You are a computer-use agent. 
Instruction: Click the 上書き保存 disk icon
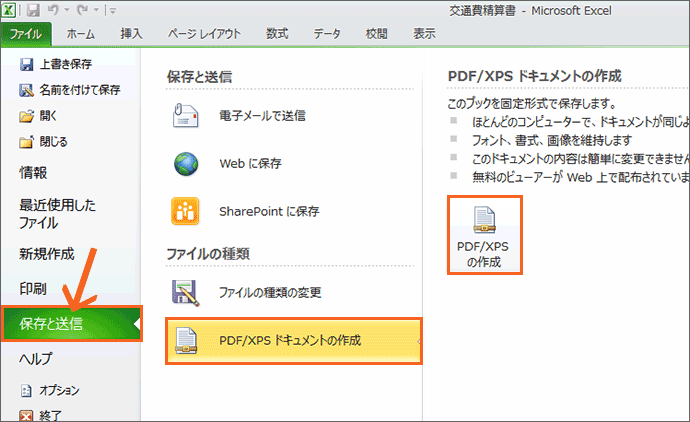coord(26,65)
